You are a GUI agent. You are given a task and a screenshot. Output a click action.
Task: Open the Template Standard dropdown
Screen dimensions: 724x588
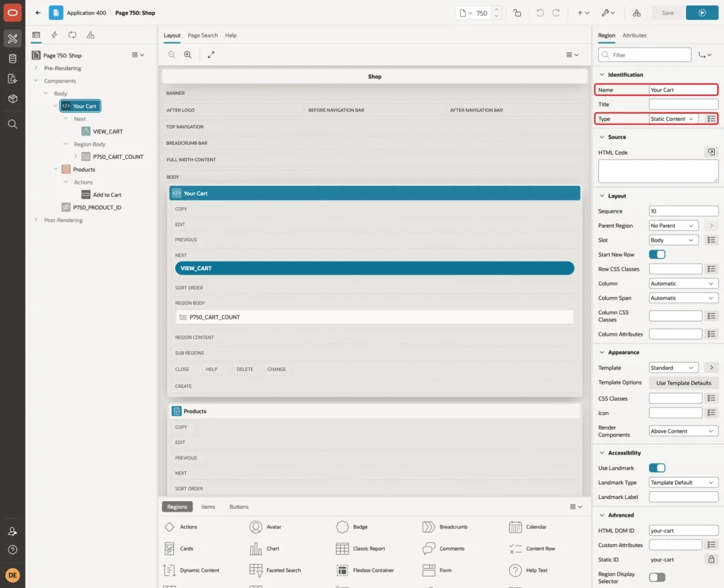[x=673, y=367]
